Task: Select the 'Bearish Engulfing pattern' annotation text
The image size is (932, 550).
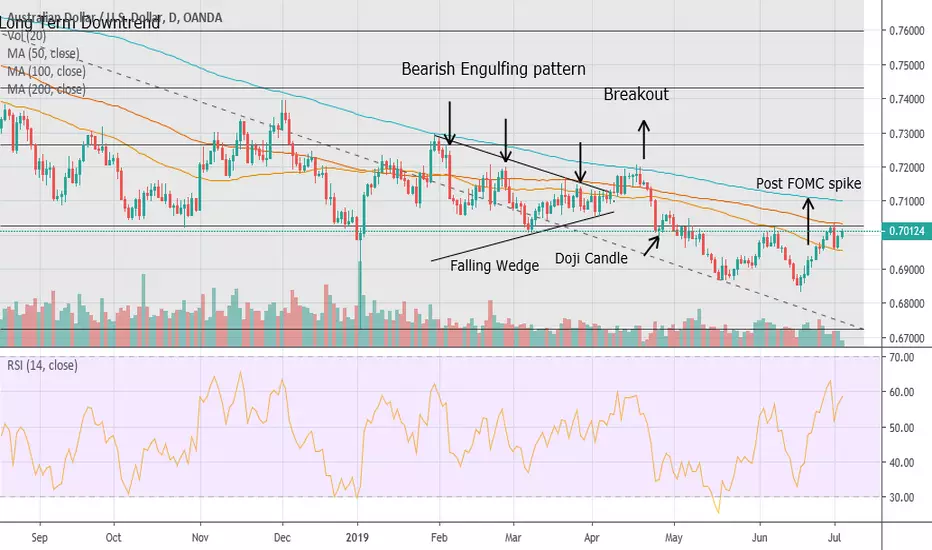Action: (493, 69)
